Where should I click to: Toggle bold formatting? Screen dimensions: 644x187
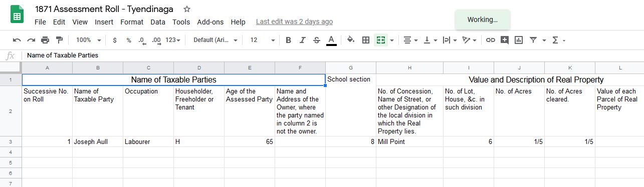[288, 40]
